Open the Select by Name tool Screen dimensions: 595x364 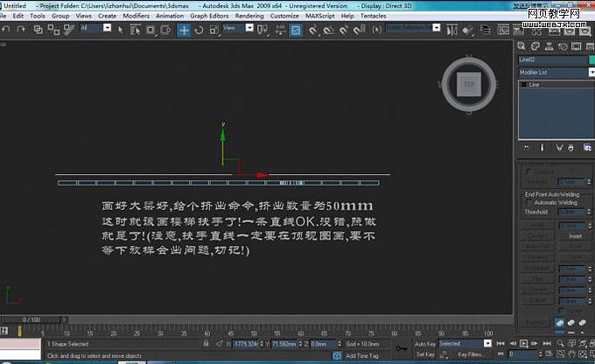(x=135, y=30)
